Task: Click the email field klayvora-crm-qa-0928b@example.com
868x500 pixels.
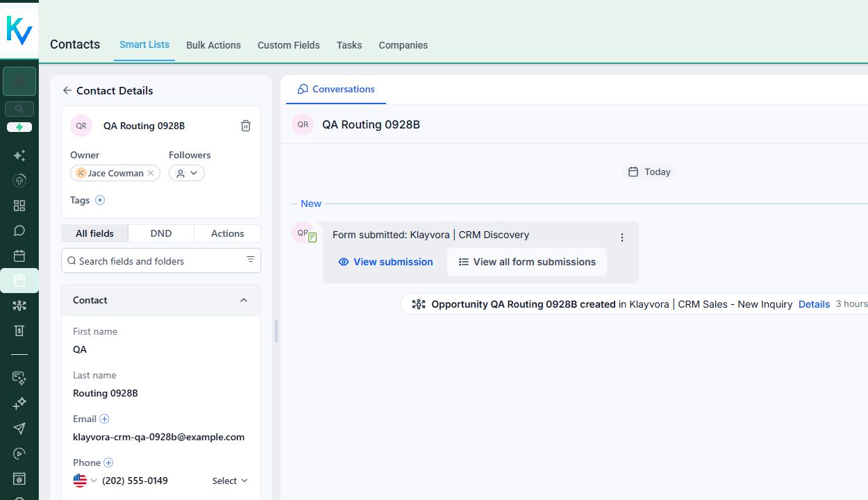Action: tap(159, 437)
